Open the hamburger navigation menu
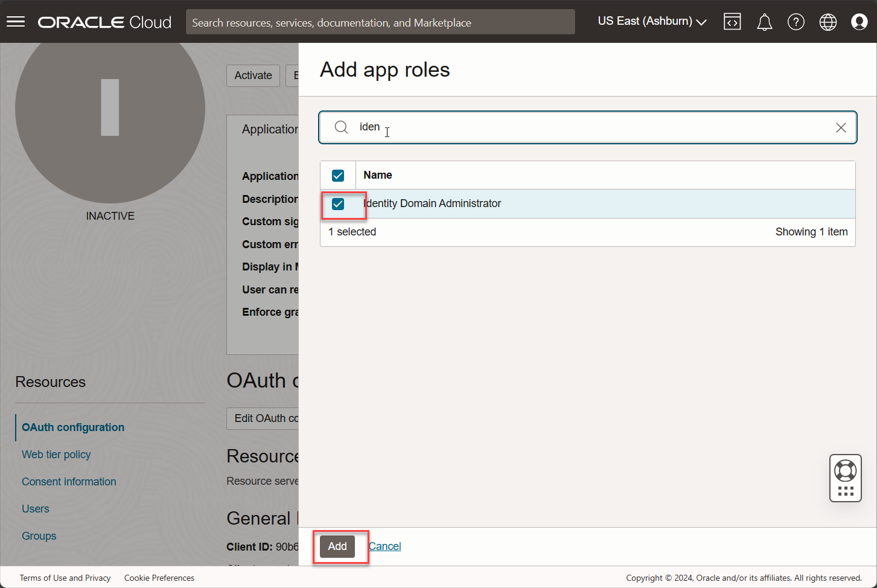Viewport: 877px width, 588px height. (x=16, y=22)
